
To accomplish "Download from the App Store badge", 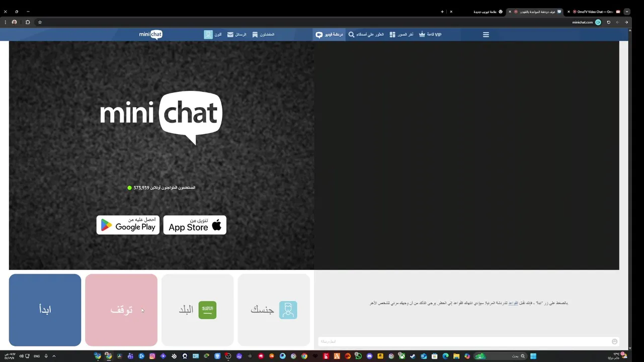I will 195,225.
